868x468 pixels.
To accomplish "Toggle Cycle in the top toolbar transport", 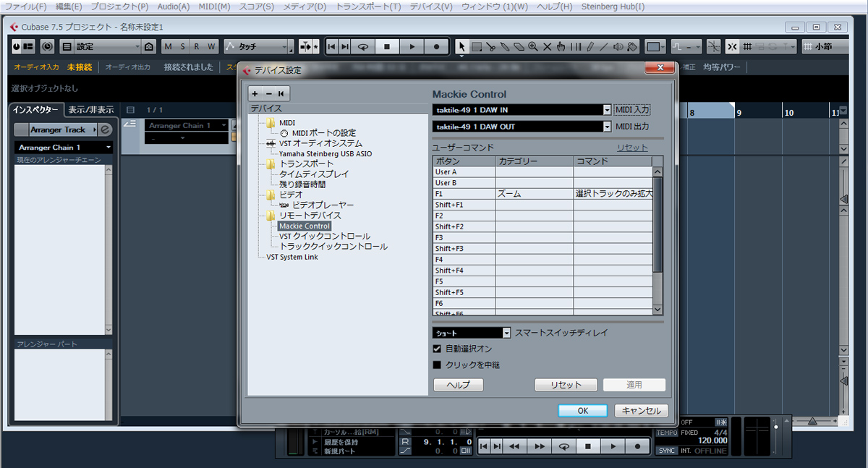I will [x=363, y=46].
